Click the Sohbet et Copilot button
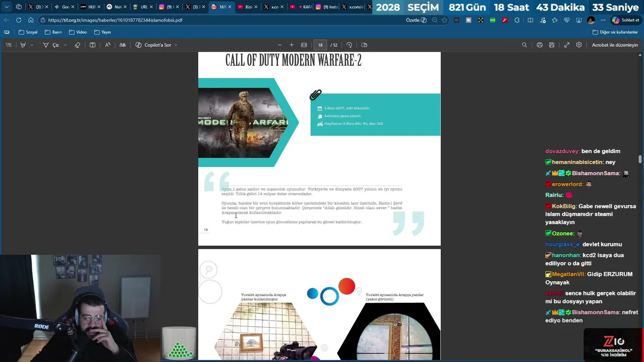Screen dimensions: 644x362 [x=625, y=20]
